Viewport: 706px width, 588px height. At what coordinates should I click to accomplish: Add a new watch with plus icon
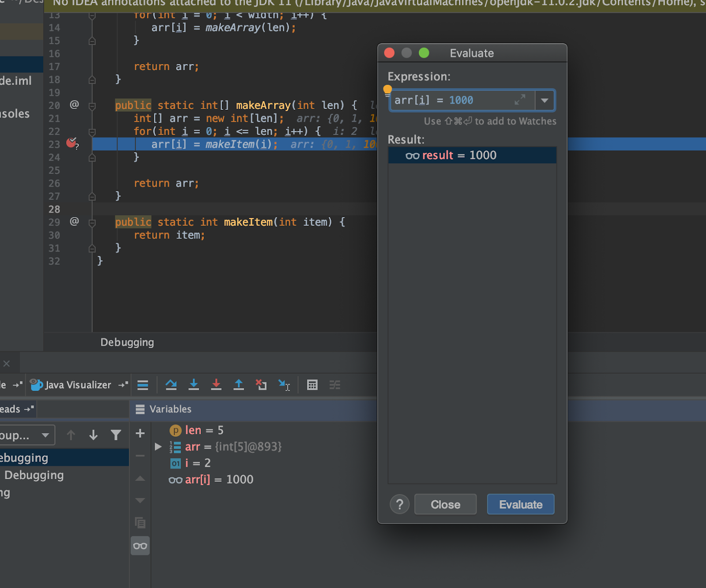pos(140,433)
